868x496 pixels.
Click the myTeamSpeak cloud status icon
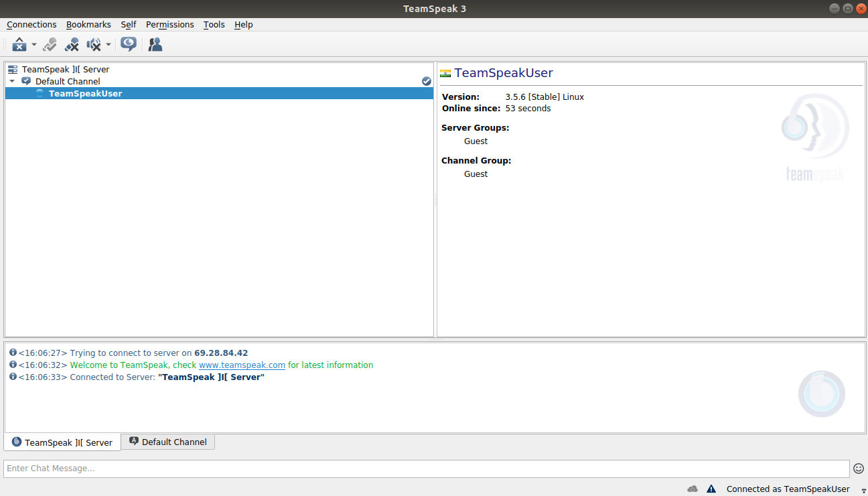(x=693, y=489)
